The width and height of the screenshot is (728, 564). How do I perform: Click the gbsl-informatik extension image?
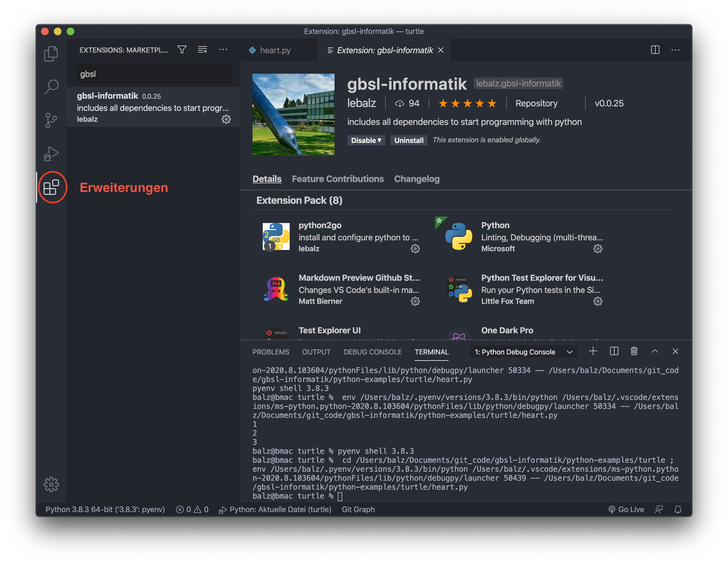click(x=293, y=115)
